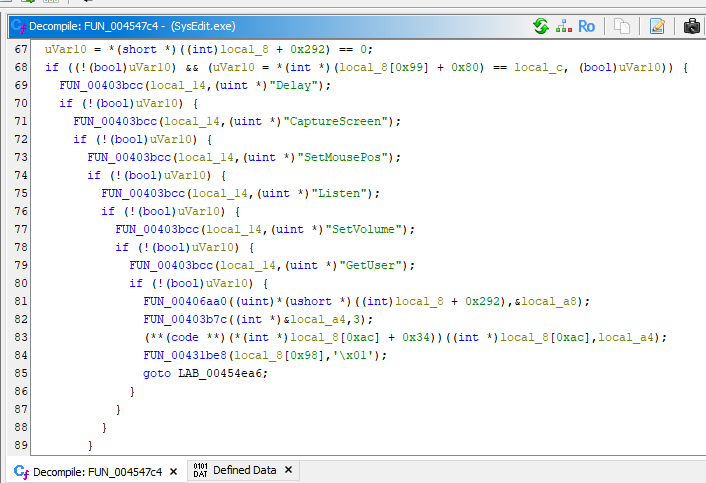The image size is (706, 483).
Task: Toggle the Ro read-only icon
Action: [586, 26]
